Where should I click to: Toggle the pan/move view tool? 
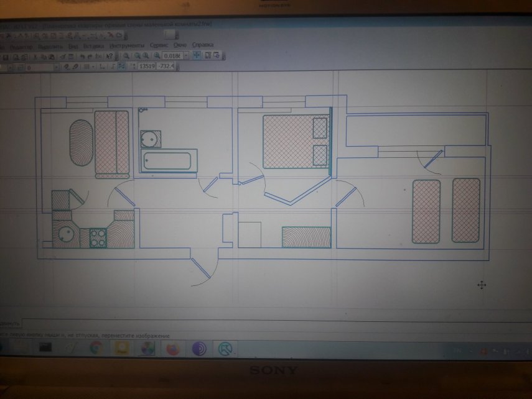click(x=197, y=56)
